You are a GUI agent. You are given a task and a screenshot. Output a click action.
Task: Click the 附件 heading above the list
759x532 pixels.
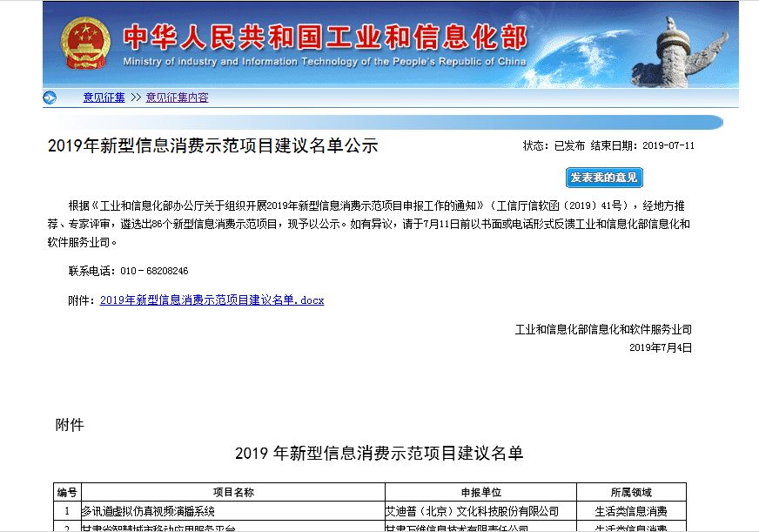[70, 425]
